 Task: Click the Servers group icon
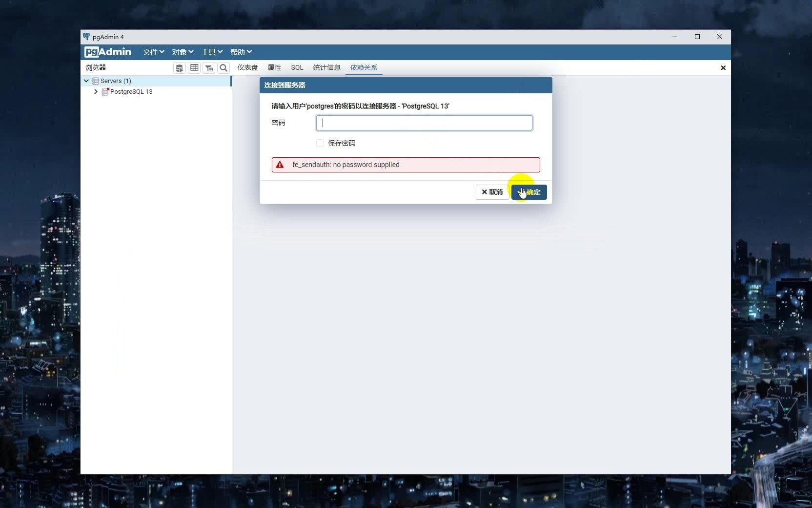click(96, 81)
